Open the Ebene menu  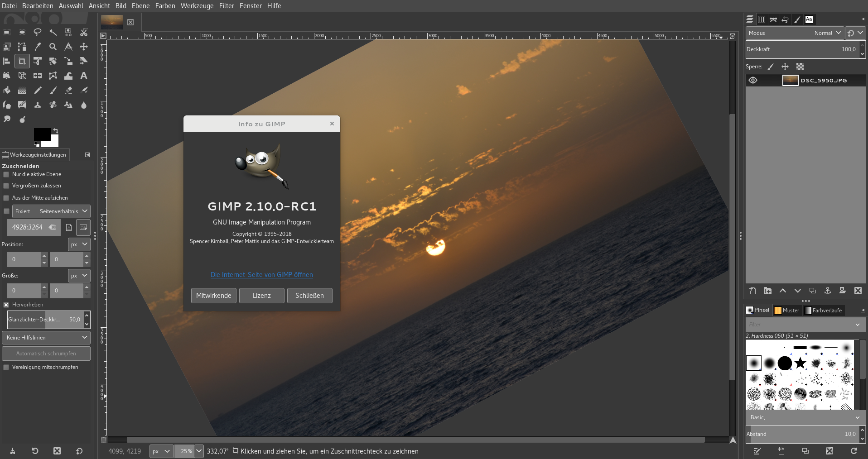(140, 6)
